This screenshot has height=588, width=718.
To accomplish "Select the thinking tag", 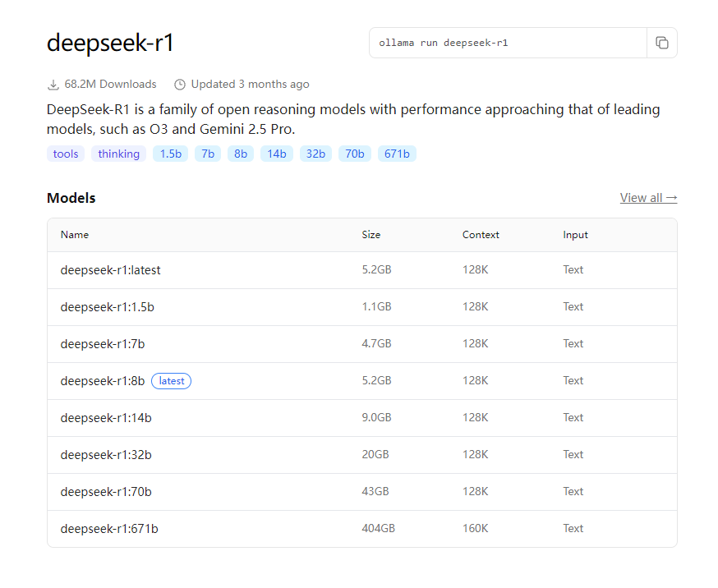I will pos(118,154).
